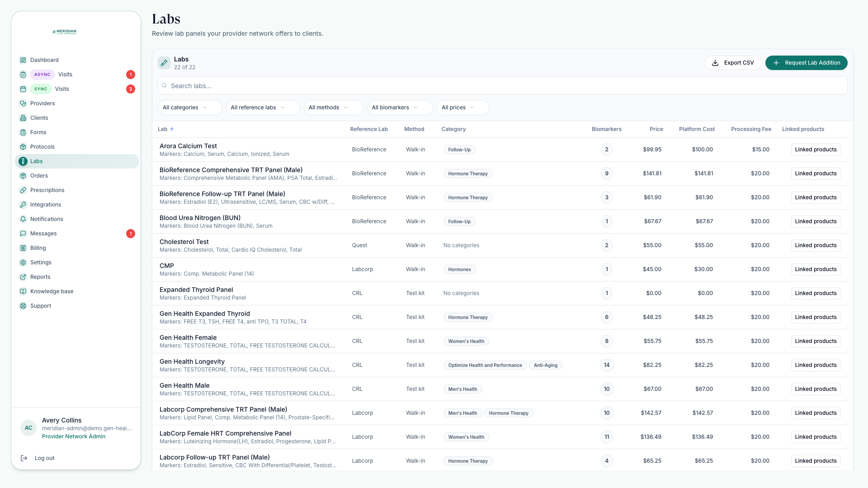Click the Forms icon in sidebar
Viewport: 868px width, 488px height.
[x=23, y=132]
